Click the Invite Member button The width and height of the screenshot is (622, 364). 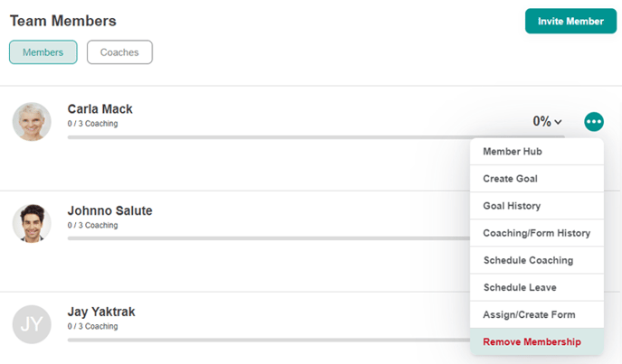click(x=570, y=21)
